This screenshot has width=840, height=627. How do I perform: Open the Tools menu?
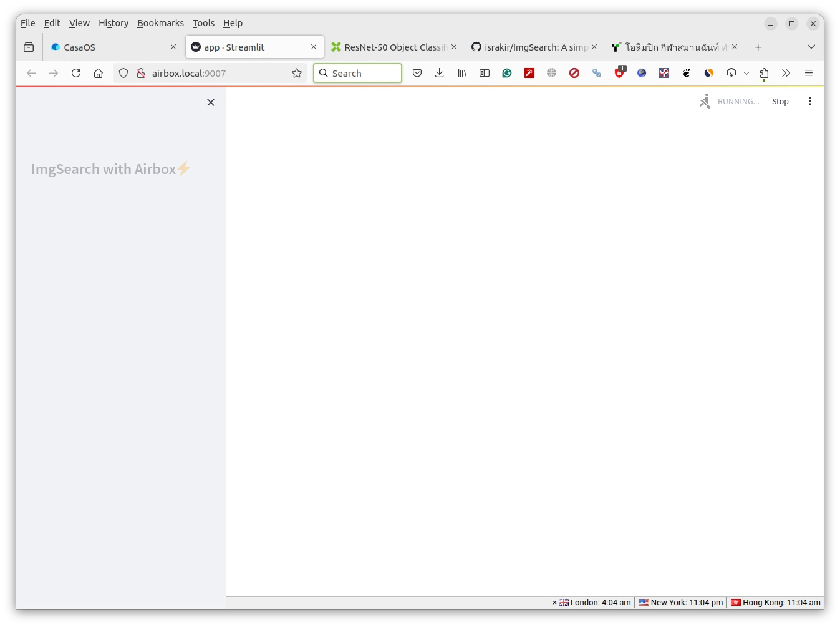pos(203,23)
